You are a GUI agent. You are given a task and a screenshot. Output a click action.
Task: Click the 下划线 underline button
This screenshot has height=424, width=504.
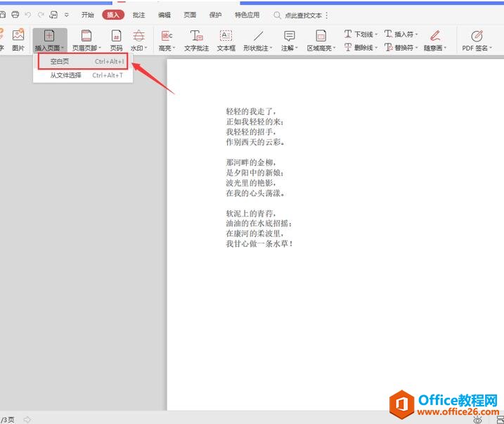(x=361, y=34)
